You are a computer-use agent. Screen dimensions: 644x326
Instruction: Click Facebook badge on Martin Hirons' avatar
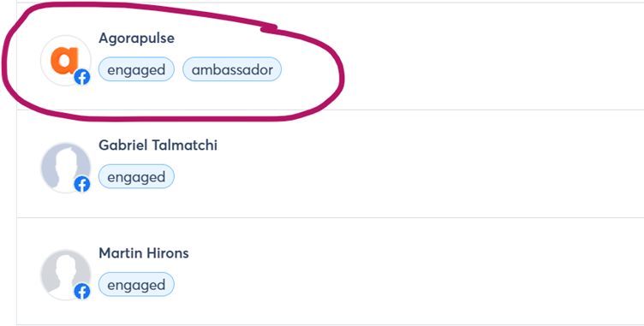click(82, 292)
